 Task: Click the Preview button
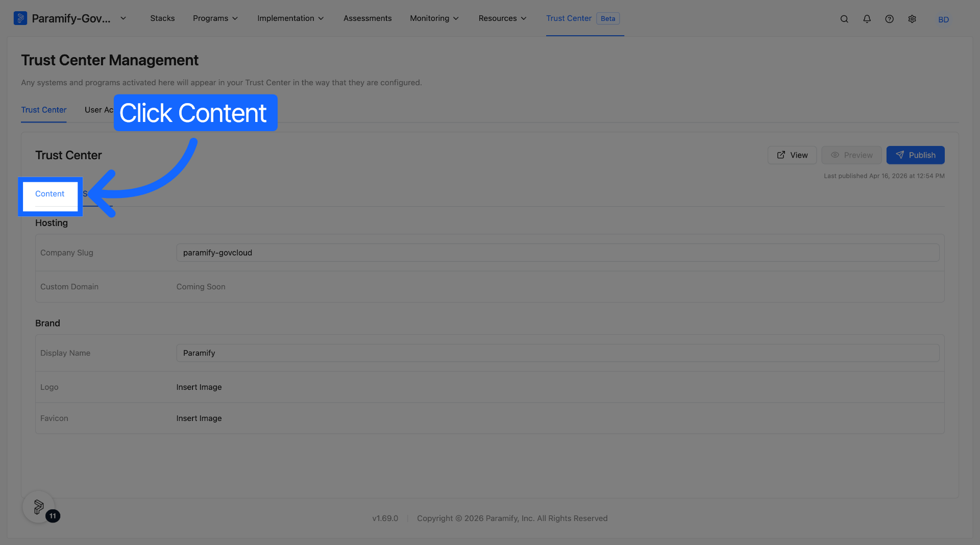tap(851, 155)
